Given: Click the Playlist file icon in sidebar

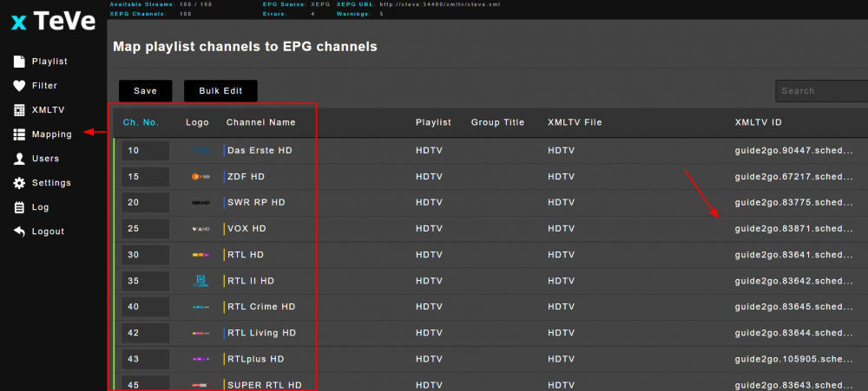Looking at the screenshot, I should [19, 62].
